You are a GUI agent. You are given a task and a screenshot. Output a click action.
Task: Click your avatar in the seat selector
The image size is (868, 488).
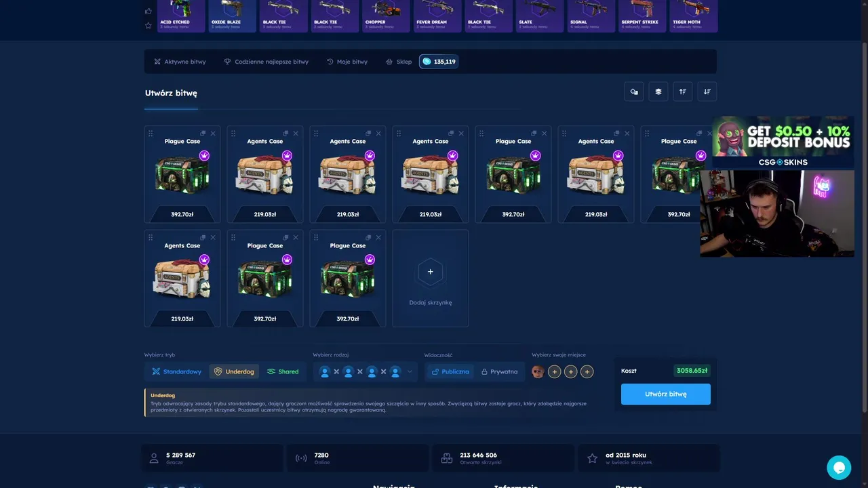(x=538, y=371)
